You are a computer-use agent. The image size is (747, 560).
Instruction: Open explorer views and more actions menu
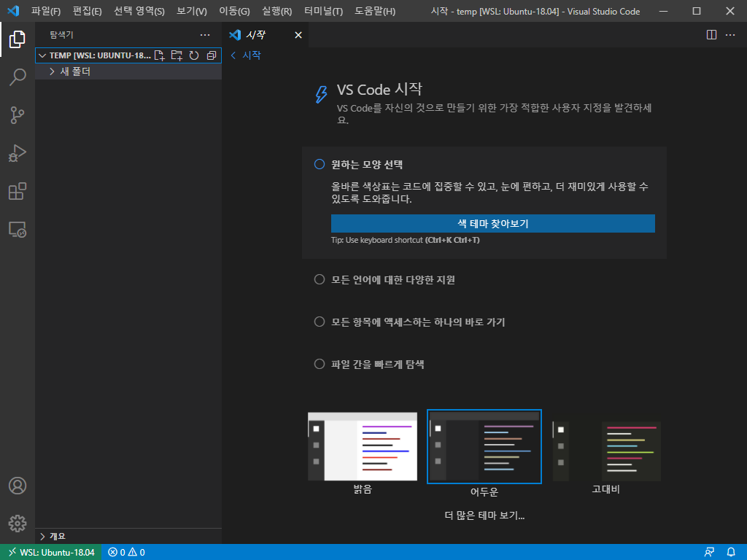tap(205, 35)
